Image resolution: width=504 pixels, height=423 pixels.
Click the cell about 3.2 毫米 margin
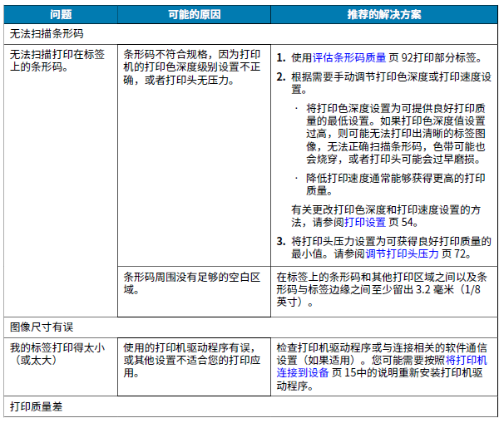pyautogui.click(x=384, y=292)
